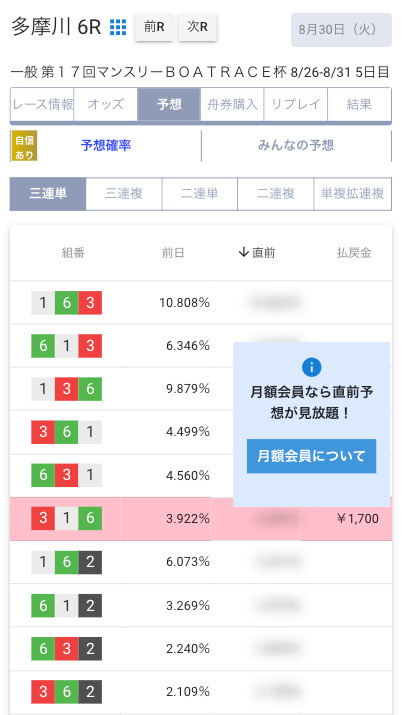
Task: Open the 舟券購入 tab
Action: 232,104
